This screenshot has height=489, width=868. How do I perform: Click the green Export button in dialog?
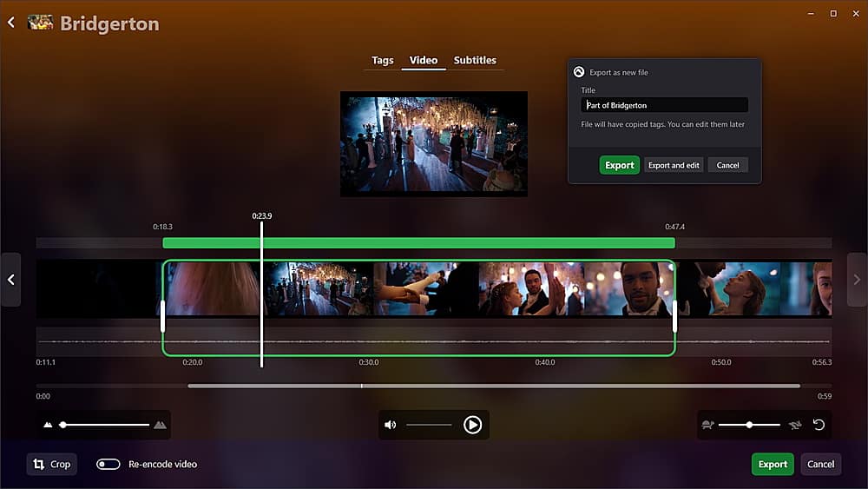(x=619, y=165)
